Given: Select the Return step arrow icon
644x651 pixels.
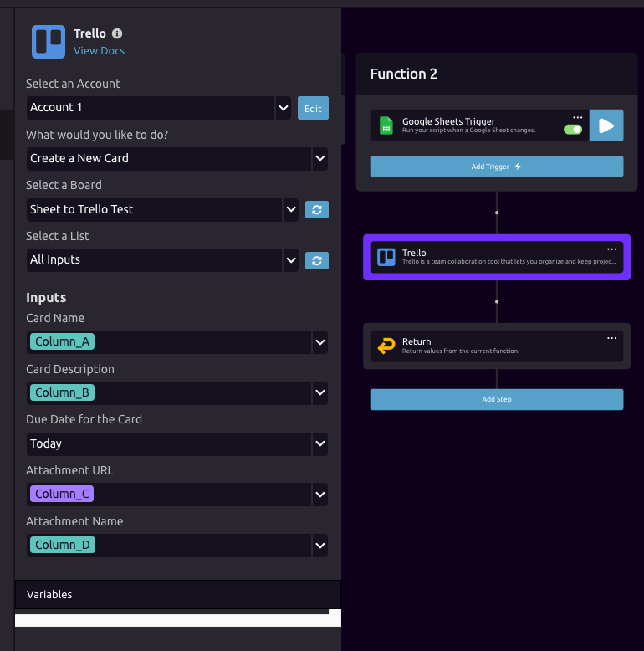Looking at the screenshot, I should [x=386, y=346].
